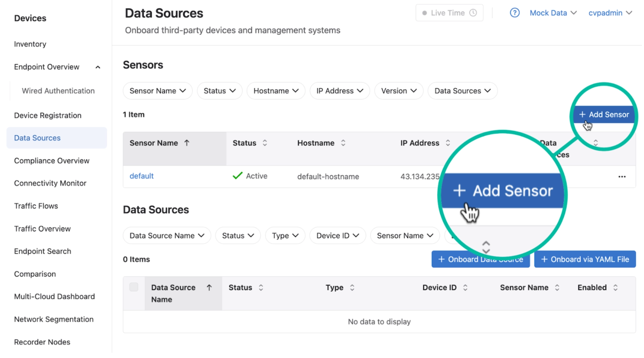This screenshot has width=644, height=358.
Task: Open the help question mark icon
Action: pos(514,13)
